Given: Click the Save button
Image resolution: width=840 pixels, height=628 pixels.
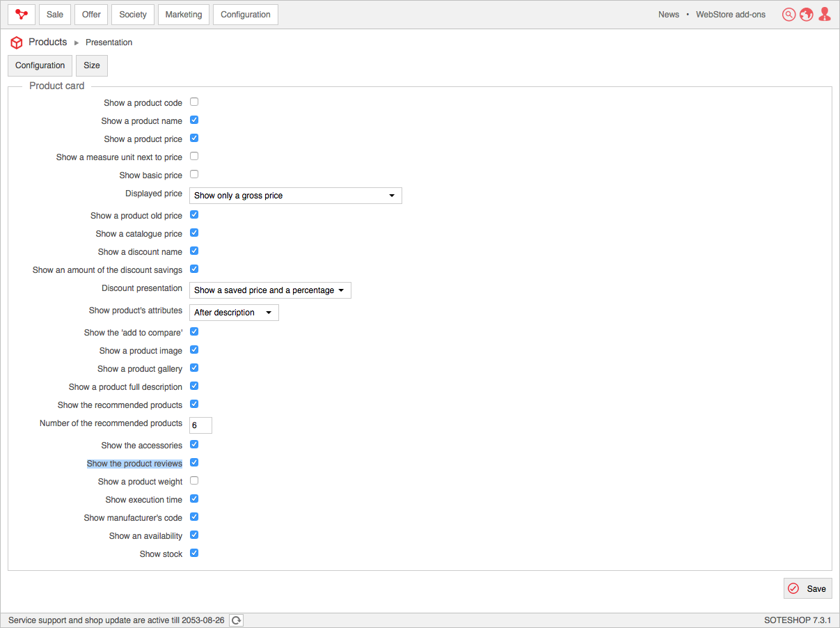Looking at the screenshot, I should pos(808,588).
